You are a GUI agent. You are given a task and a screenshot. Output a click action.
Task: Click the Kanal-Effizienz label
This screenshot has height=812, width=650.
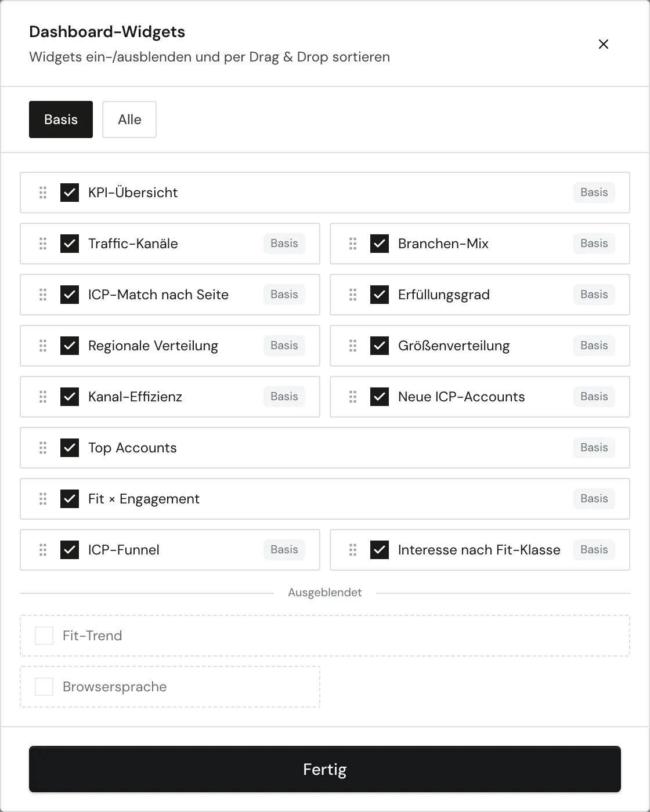click(135, 397)
